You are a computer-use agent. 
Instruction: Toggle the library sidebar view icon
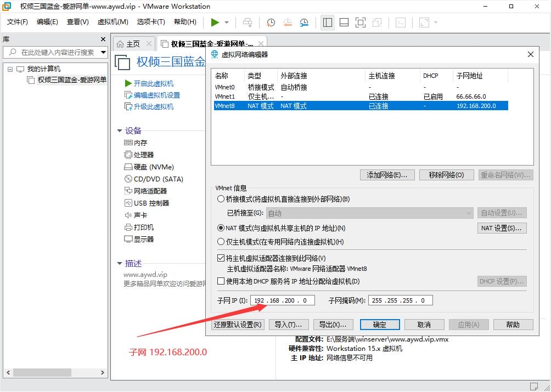(x=328, y=22)
